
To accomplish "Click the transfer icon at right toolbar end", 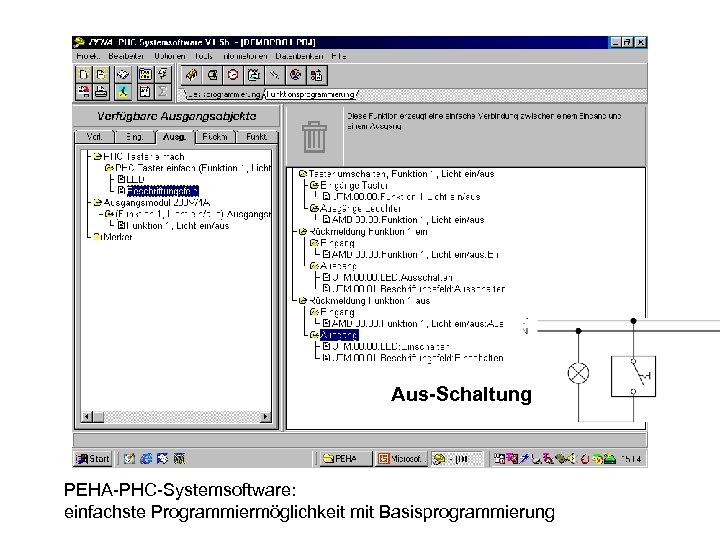I will coord(316,75).
